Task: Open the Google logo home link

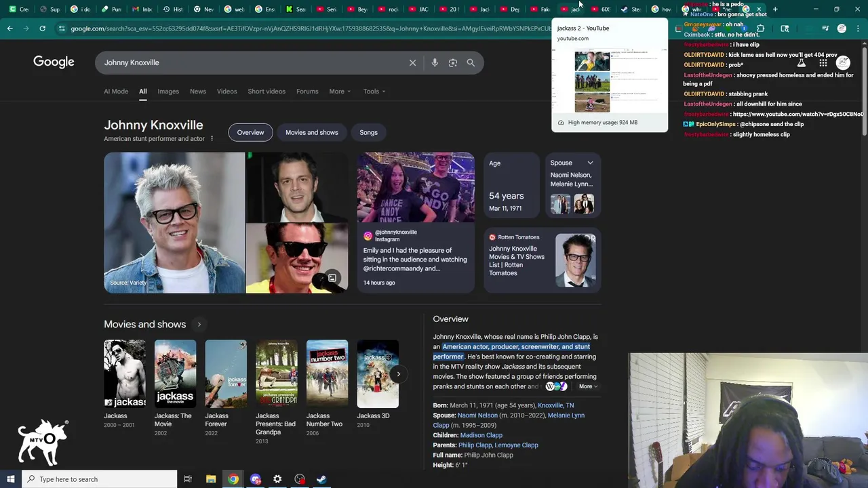Action: [x=54, y=62]
